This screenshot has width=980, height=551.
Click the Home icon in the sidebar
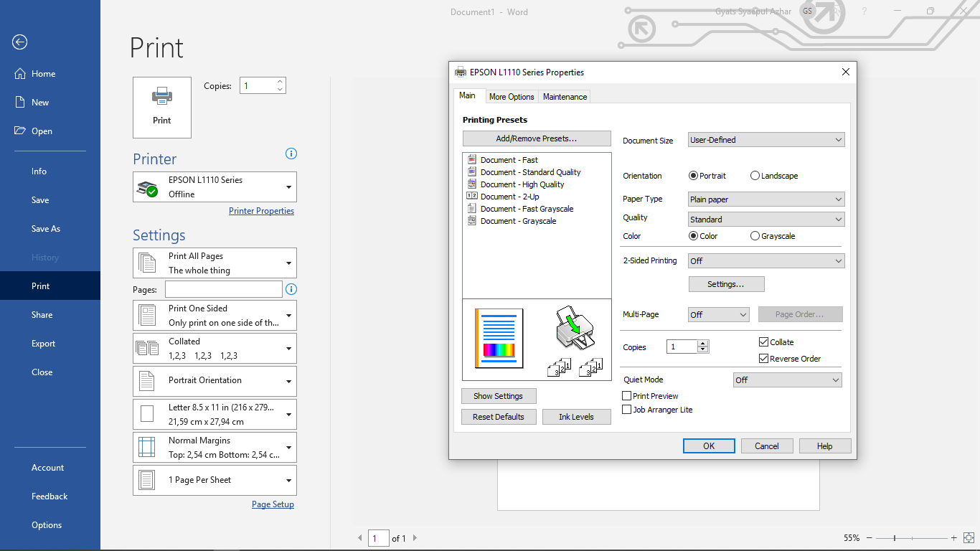pyautogui.click(x=20, y=73)
